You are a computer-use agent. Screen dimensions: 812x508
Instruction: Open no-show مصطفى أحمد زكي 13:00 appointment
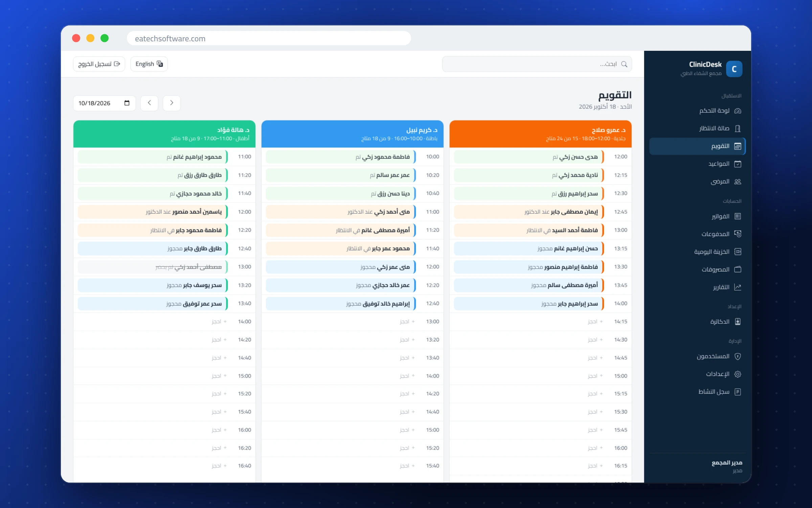(x=153, y=267)
